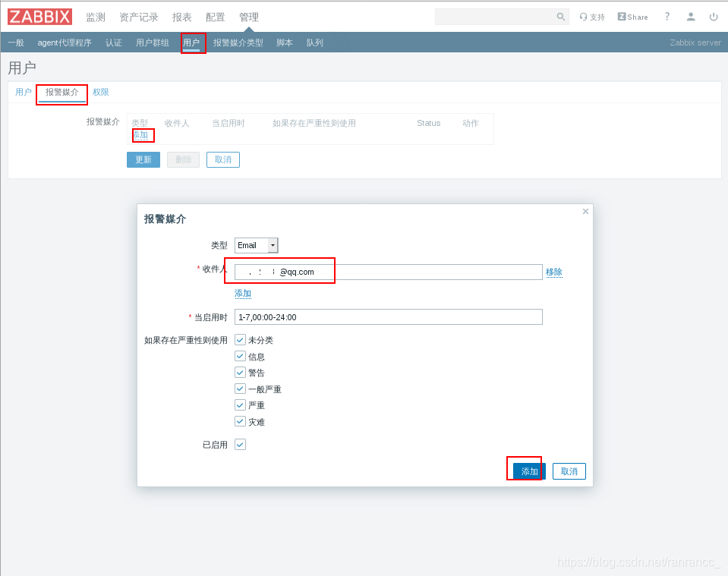The height and width of the screenshot is (576, 728).
Task: Click 添加 link under recipient field
Action: point(243,294)
